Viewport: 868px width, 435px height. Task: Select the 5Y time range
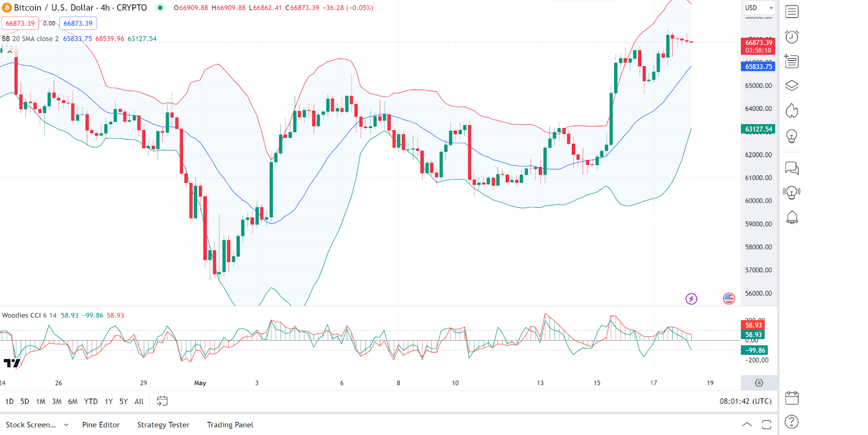pos(124,401)
